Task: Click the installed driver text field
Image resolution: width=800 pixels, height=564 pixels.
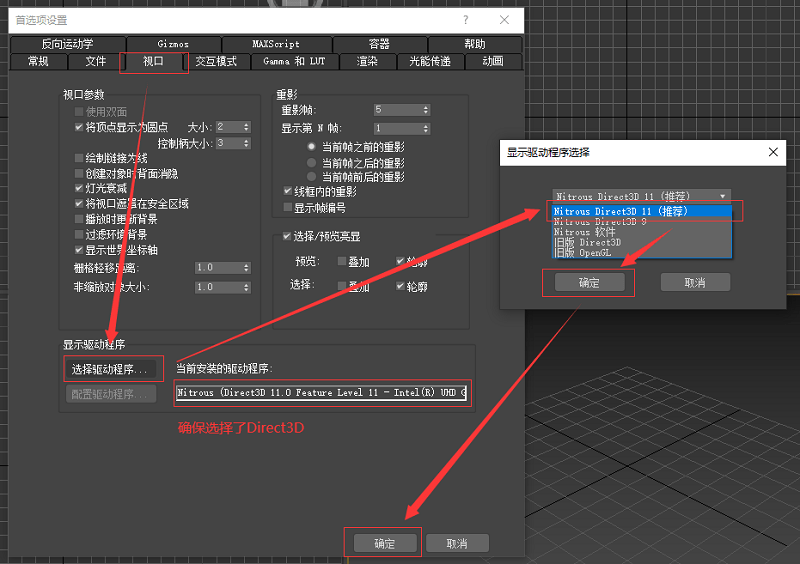Action: point(321,393)
